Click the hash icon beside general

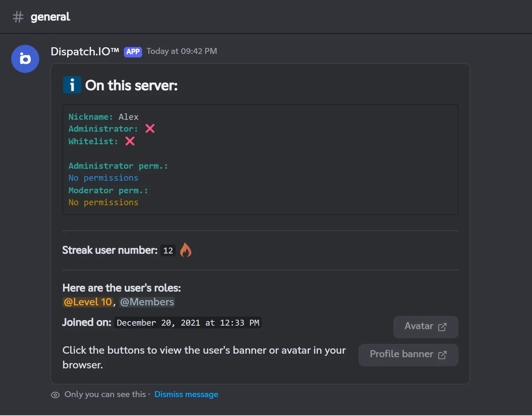(x=18, y=17)
